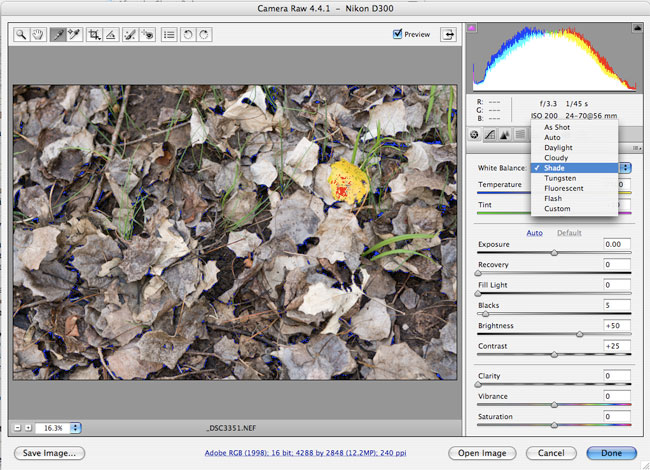Screen dimensions: 650x470
Task: Click the Fill Light slider handle
Action: (478, 293)
